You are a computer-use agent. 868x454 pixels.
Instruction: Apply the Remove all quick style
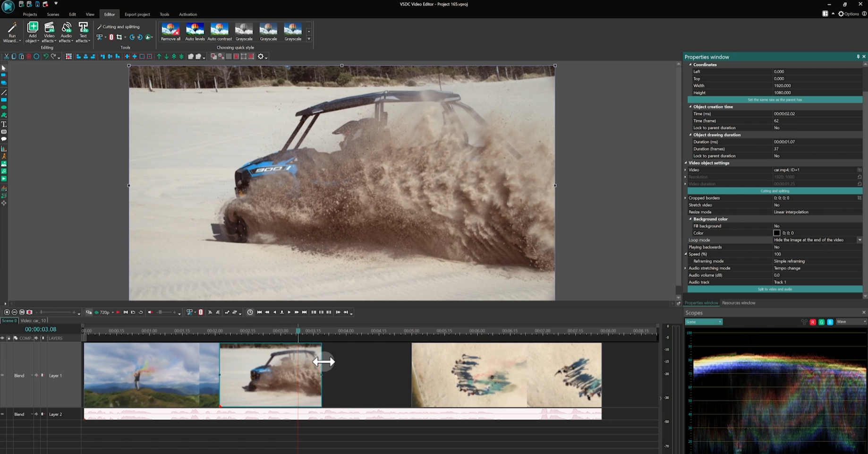click(x=170, y=32)
